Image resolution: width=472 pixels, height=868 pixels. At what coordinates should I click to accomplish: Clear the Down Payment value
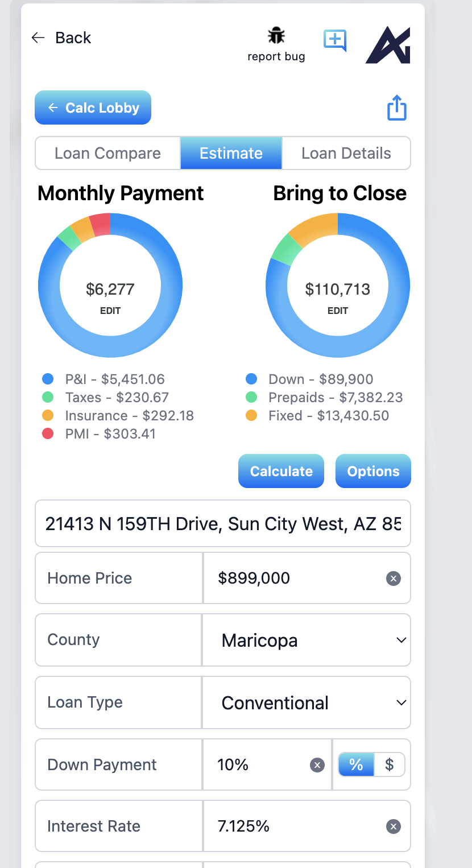click(x=317, y=765)
